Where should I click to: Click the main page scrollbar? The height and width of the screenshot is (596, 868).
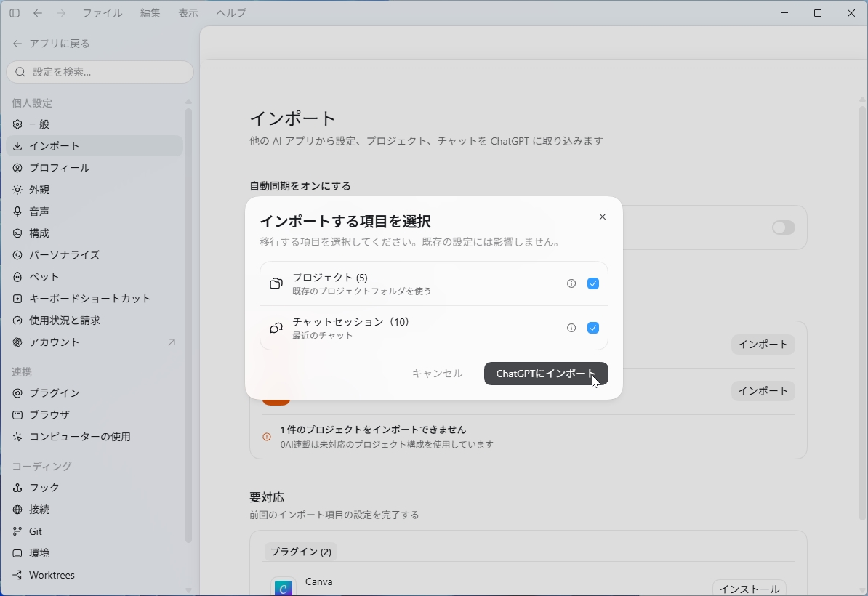click(862, 313)
